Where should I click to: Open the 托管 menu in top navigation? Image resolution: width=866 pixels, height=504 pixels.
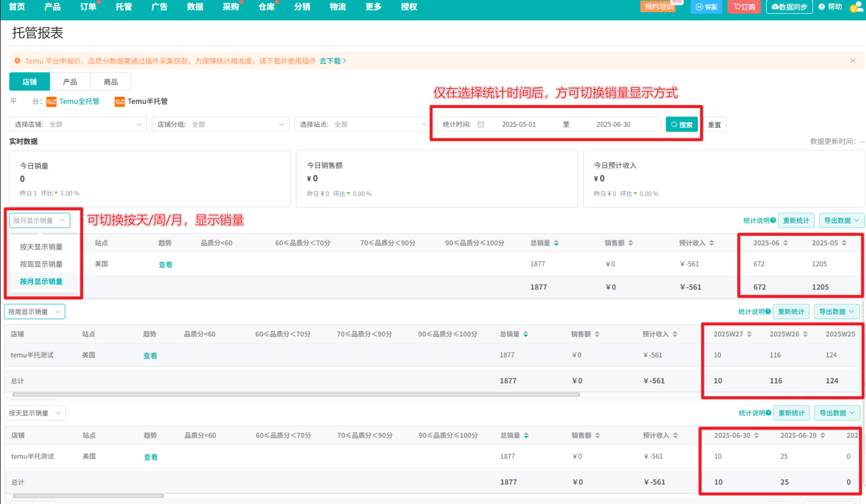point(123,7)
